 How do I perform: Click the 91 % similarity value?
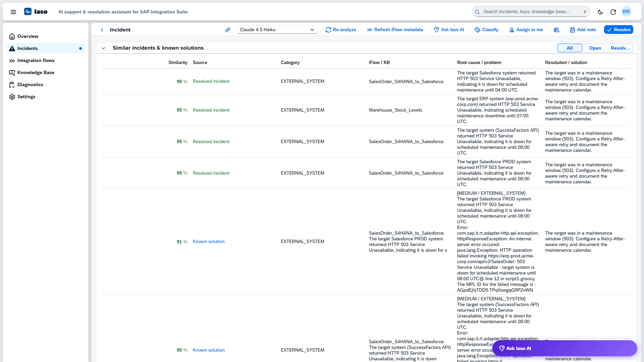click(x=182, y=242)
